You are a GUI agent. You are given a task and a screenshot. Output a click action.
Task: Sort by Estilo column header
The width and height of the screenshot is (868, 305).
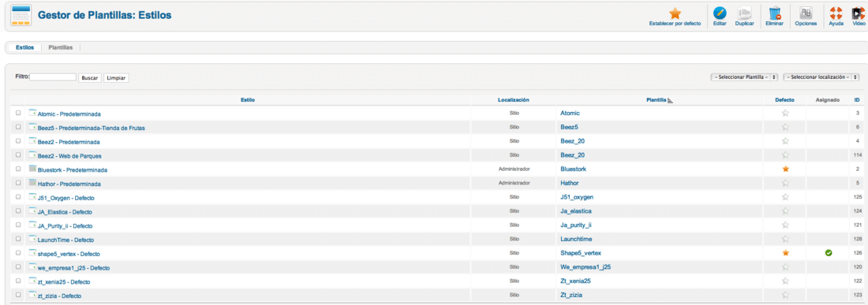(248, 100)
